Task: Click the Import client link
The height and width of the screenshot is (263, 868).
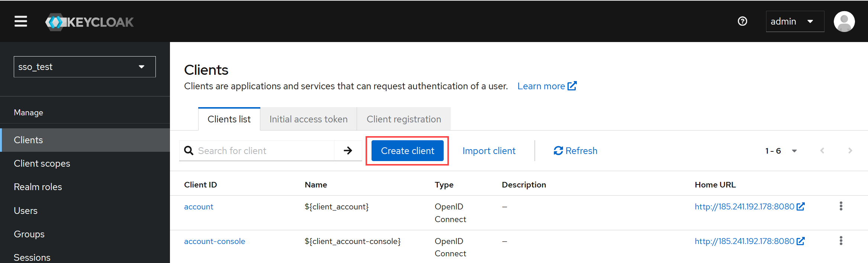Action: [489, 151]
